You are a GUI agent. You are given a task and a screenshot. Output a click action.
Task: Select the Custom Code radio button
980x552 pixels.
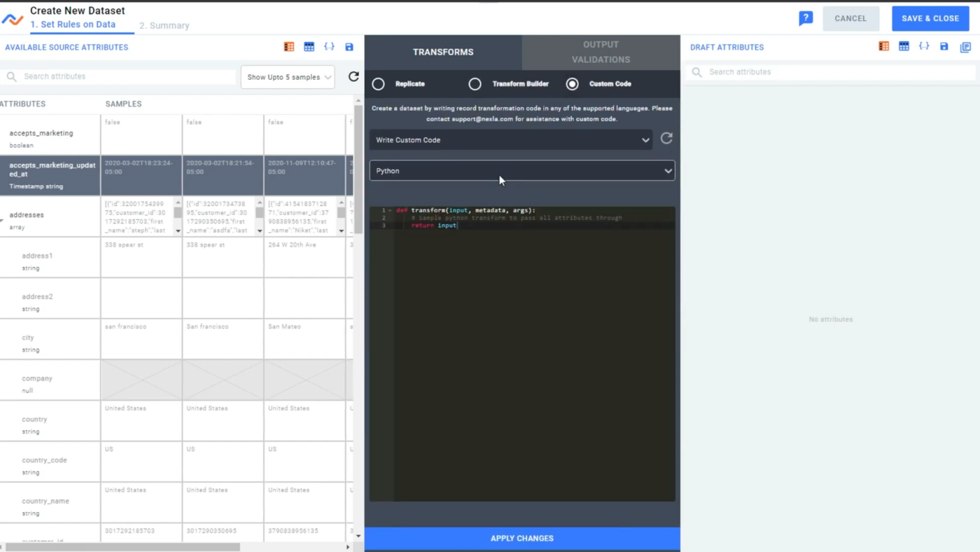point(572,83)
